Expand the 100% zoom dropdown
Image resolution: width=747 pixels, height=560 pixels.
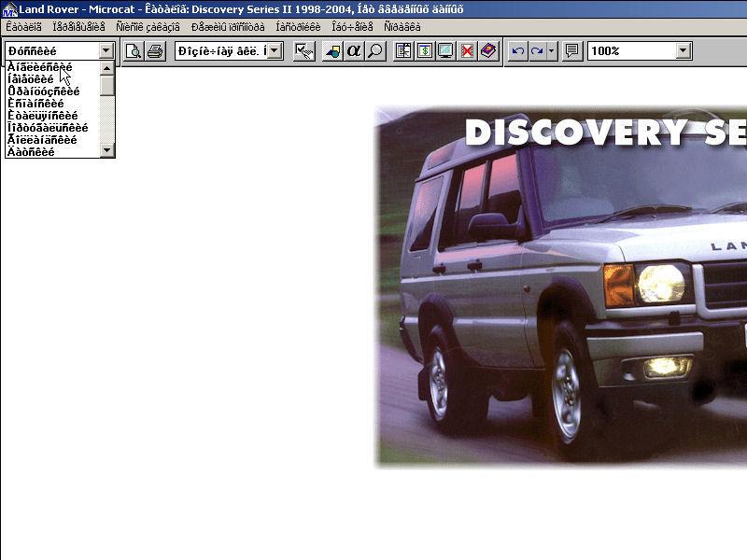coord(684,50)
